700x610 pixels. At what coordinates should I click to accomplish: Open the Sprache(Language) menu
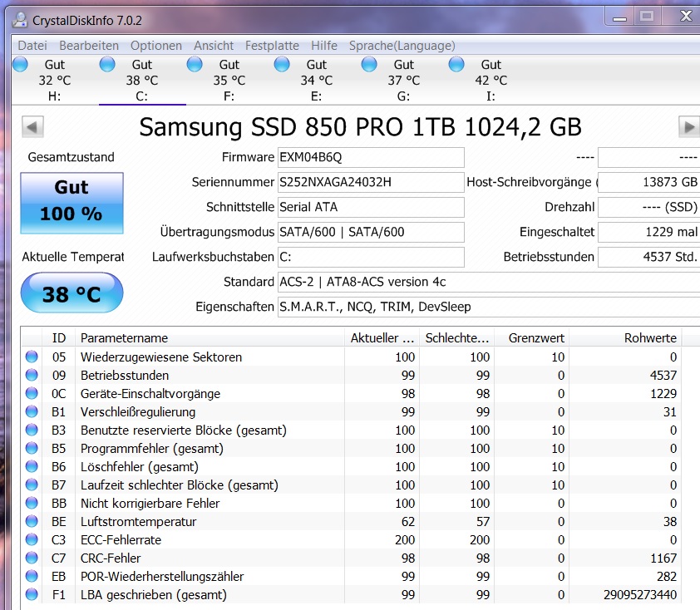pyautogui.click(x=402, y=46)
